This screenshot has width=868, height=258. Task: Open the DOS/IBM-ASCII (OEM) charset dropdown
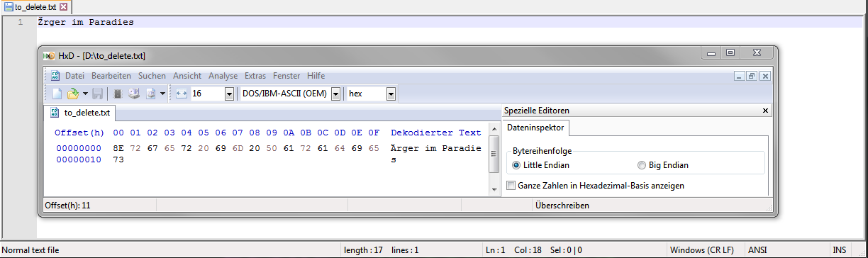coord(336,94)
